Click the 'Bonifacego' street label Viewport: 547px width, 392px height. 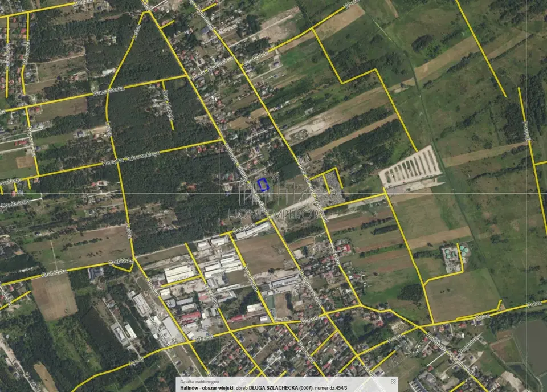click(14, 205)
